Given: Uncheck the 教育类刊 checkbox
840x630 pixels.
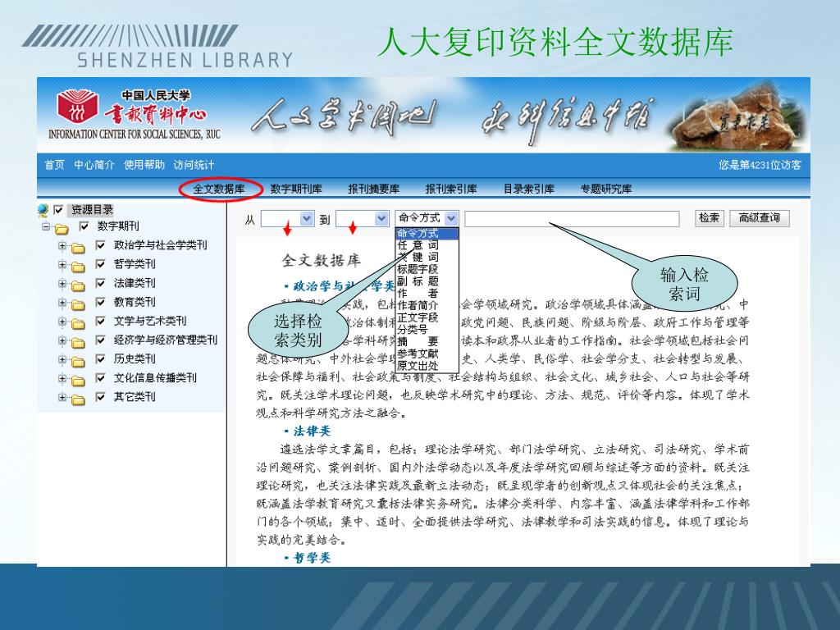Looking at the screenshot, I should 100,302.
